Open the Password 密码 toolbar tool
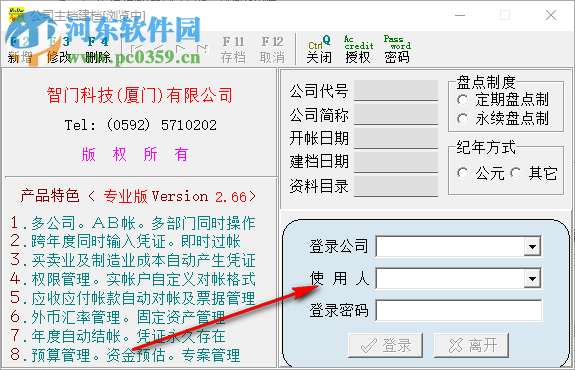 397,50
